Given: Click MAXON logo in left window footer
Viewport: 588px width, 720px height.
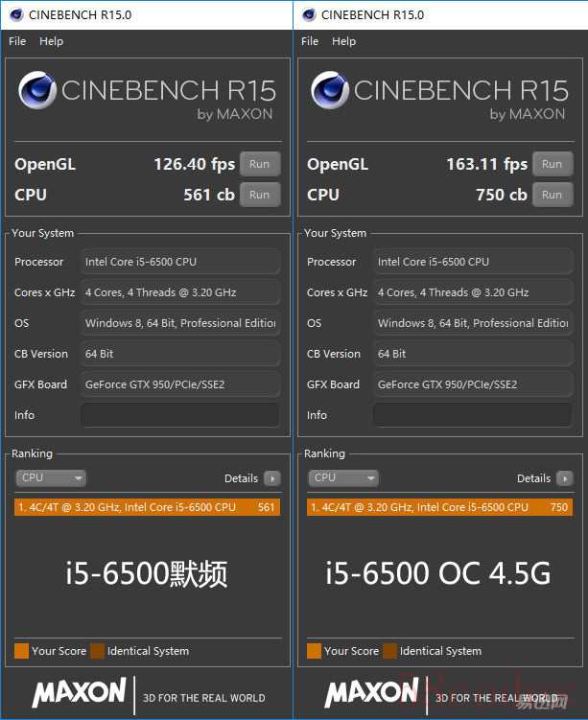Looking at the screenshot, I should 79,691.
